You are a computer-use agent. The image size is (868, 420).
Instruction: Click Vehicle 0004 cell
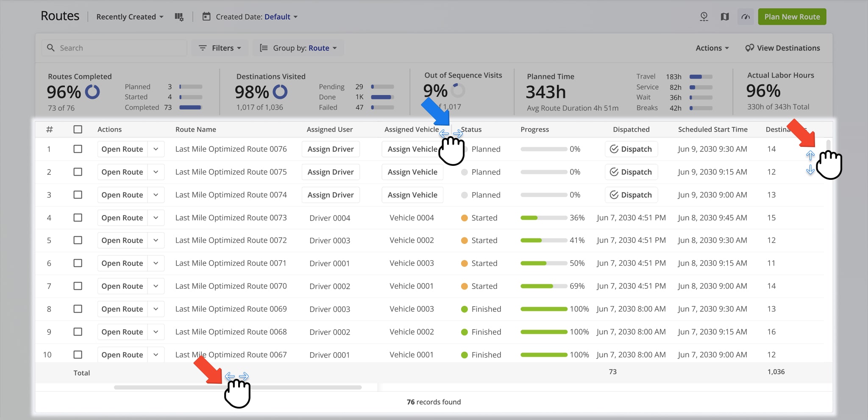(412, 218)
